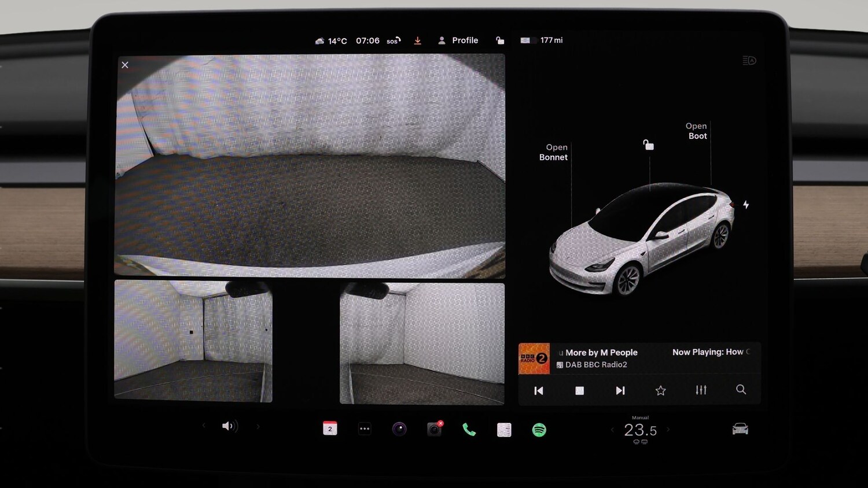The height and width of the screenshot is (488, 868).
Task: Select the Dashcam recording icon
Action: [435, 430]
